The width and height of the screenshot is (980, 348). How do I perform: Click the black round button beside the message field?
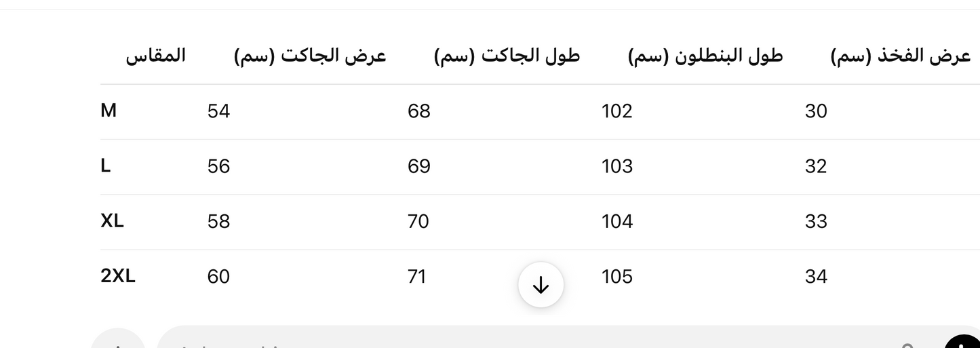pyautogui.click(x=965, y=343)
